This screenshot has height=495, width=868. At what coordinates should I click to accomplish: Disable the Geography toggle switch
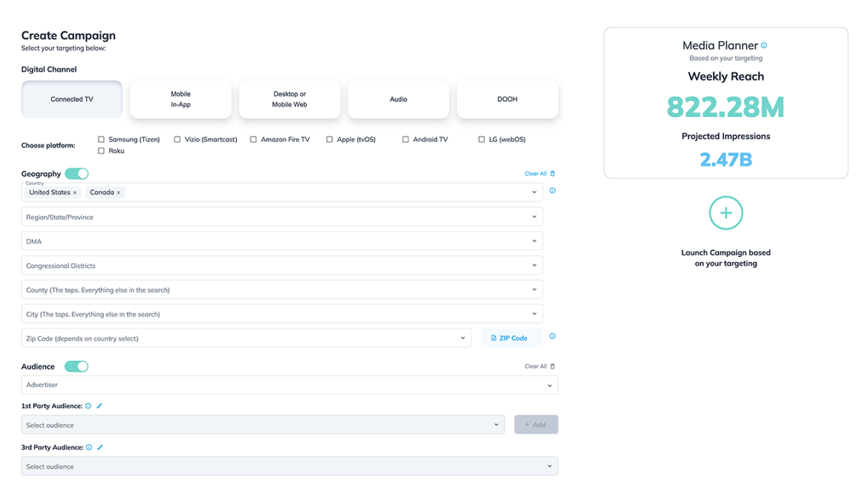76,173
